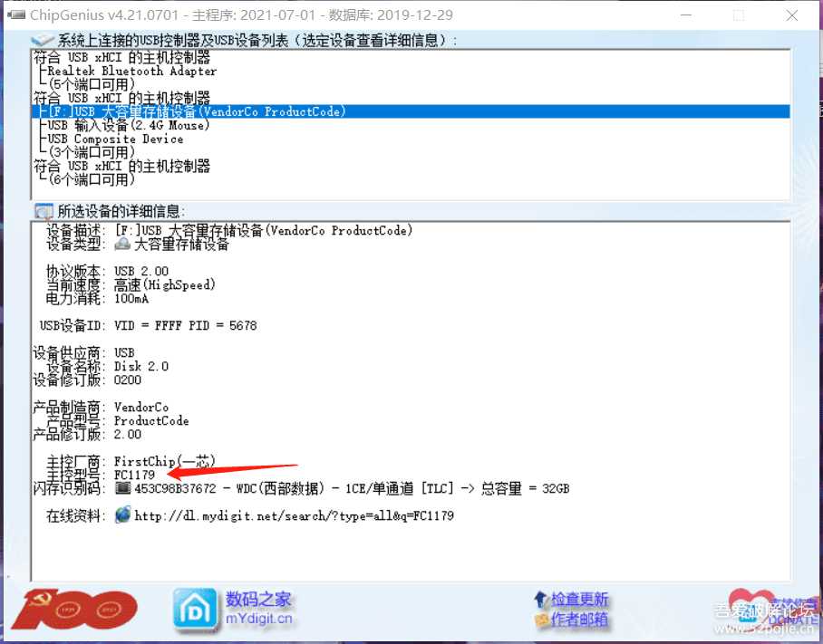Click the 0200 device revision value
Viewport: 823px width, 644px height.
point(128,380)
